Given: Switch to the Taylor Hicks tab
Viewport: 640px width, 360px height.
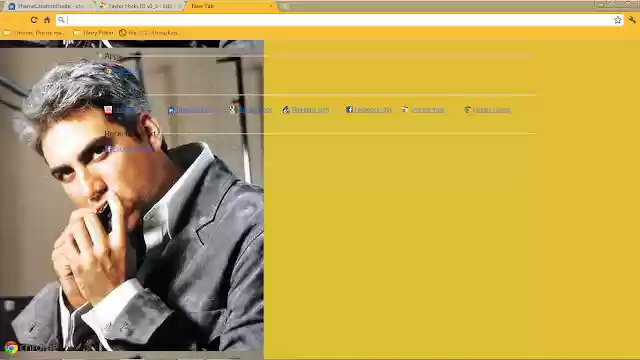Looking at the screenshot, I should (140, 6).
